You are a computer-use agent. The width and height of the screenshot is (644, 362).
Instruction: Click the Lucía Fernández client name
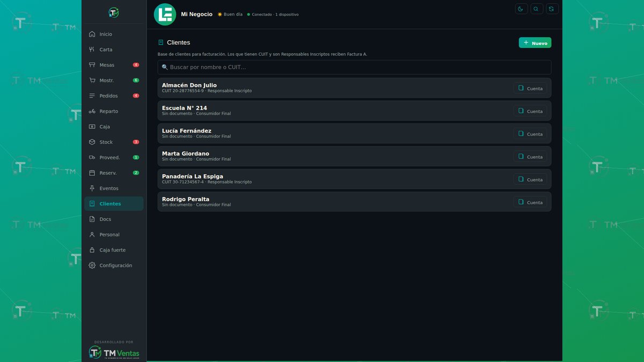point(187,131)
